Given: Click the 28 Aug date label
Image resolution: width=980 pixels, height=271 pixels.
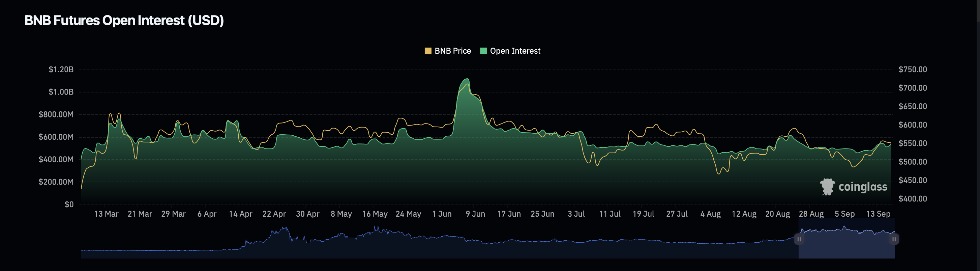Looking at the screenshot, I should tap(811, 214).
